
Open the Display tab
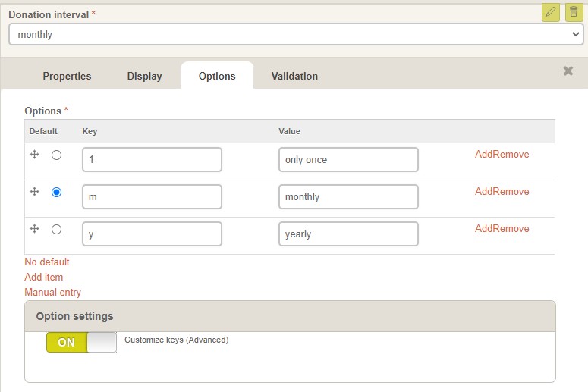pos(144,76)
